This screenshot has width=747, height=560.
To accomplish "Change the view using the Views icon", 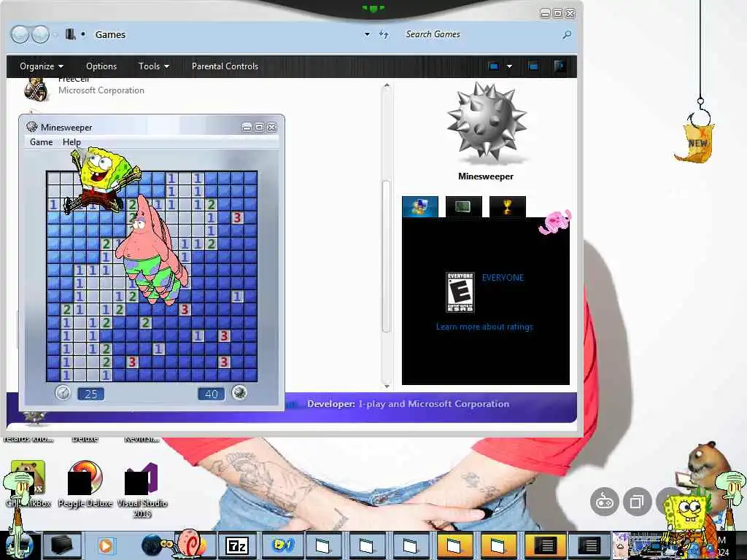I will click(494, 66).
